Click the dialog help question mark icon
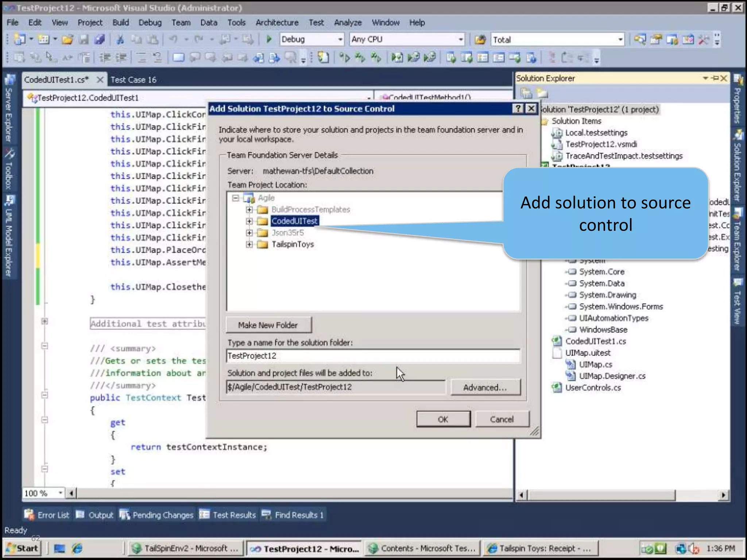747x560 pixels. (518, 109)
